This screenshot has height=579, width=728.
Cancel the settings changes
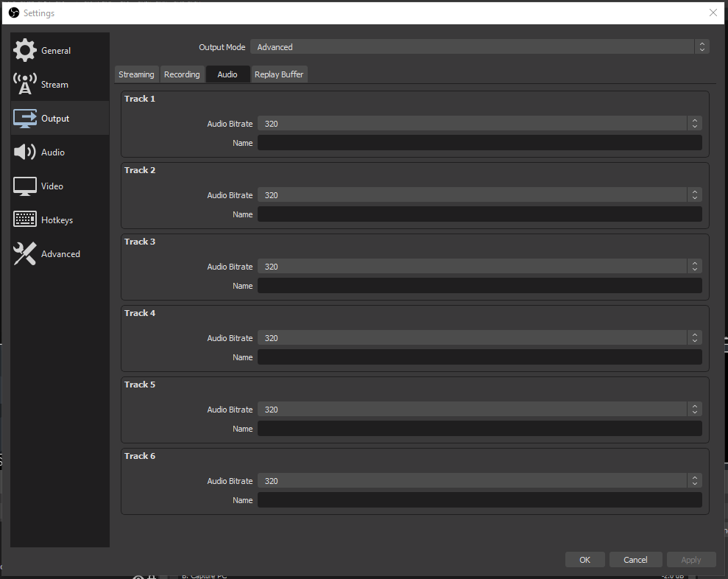(635, 560)
